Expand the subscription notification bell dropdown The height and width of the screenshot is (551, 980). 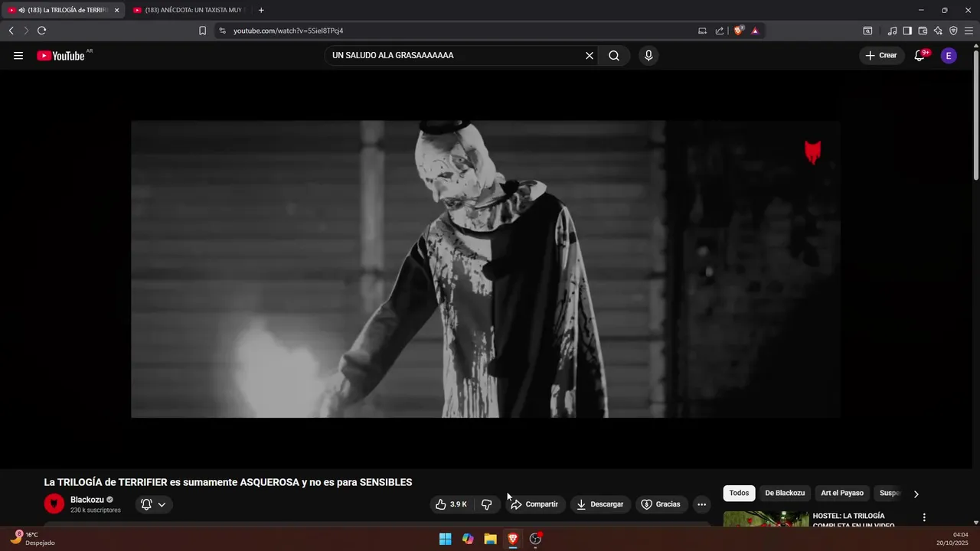(154, 504)
